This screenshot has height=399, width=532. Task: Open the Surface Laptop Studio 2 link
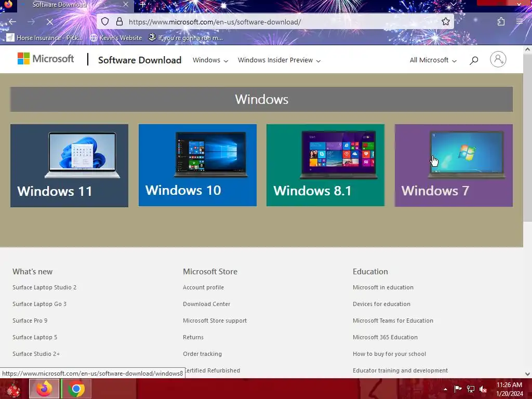click(45, 287)
